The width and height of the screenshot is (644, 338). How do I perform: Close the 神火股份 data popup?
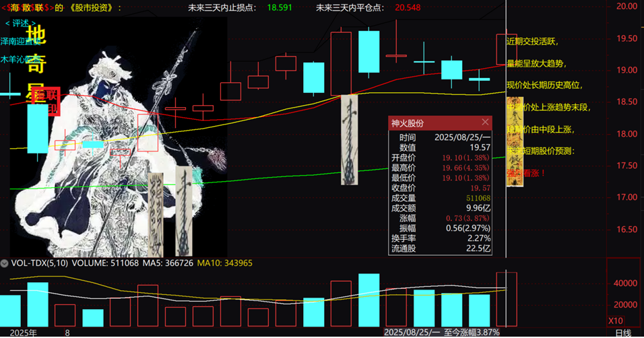point(485,122)
